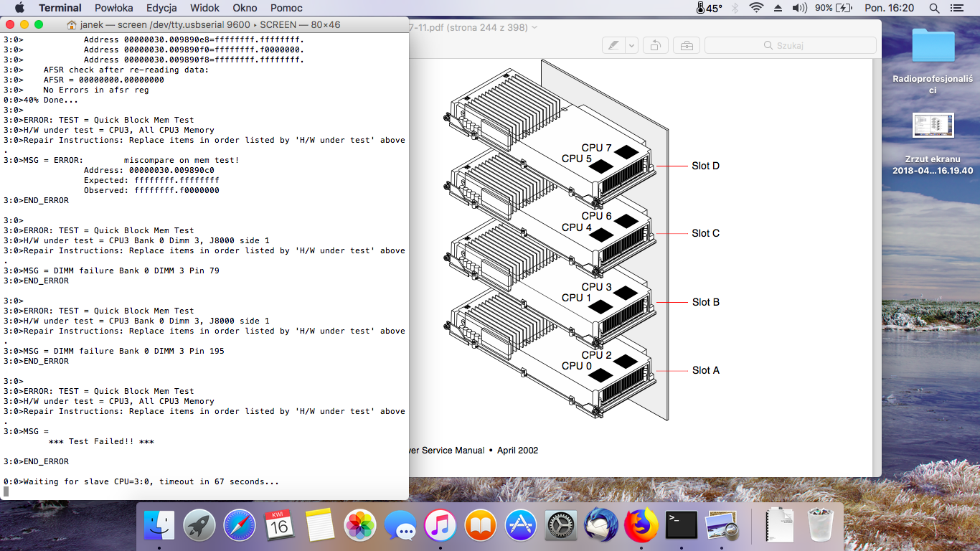Click the Bluetooth icon in menu bar

735,8
